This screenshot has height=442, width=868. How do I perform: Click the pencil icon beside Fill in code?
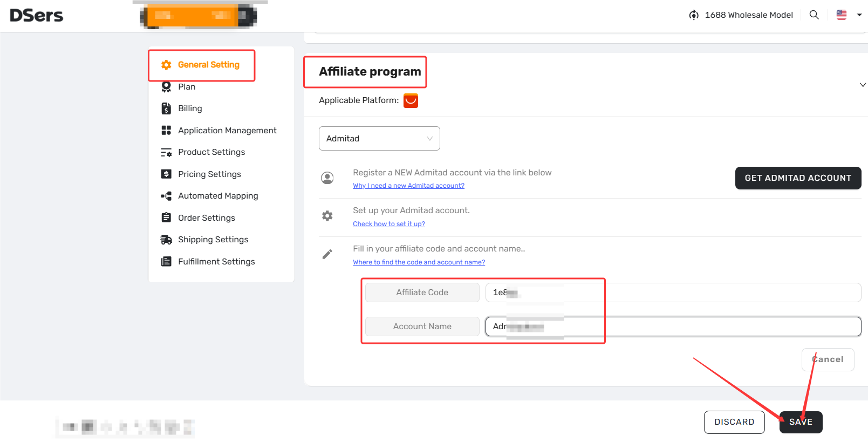click(x=327, y=254)
